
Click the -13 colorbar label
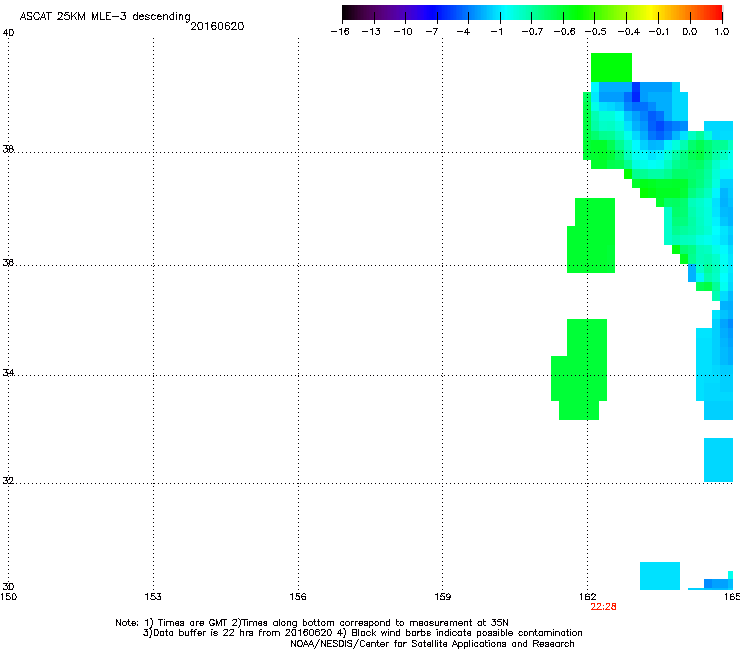(x=371, y=32)
